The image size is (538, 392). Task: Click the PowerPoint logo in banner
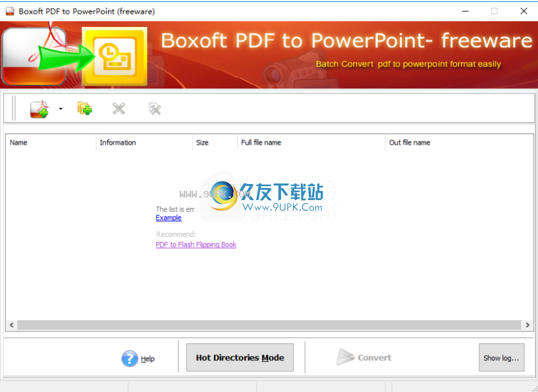click(x=115, y=56)
